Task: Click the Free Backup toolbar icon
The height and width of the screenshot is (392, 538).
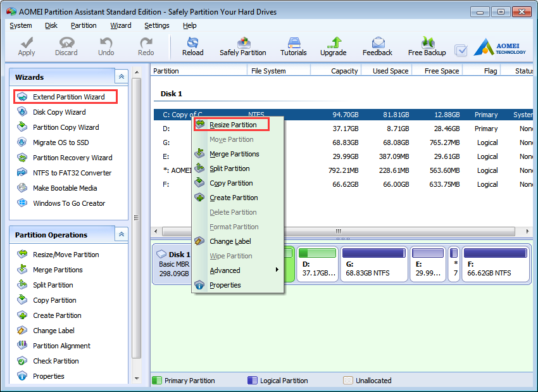Action: (427, 46)
